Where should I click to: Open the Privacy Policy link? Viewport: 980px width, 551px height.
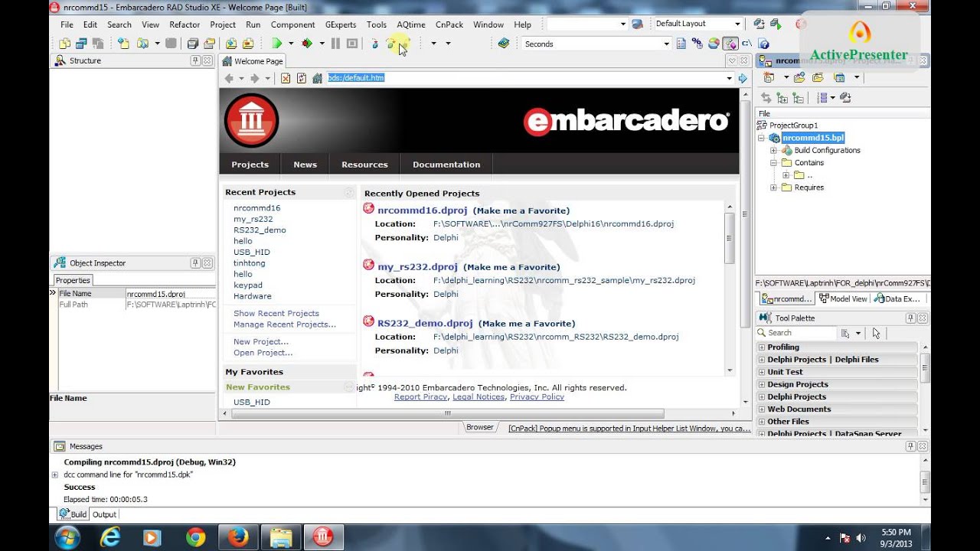point(537,397)
